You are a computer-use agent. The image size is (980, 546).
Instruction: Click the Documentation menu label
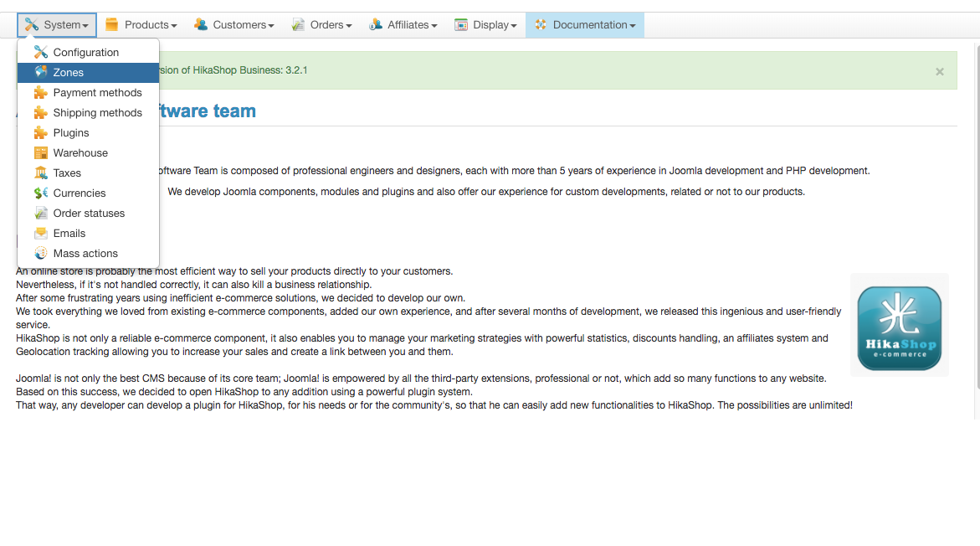(x=590, y=25)
